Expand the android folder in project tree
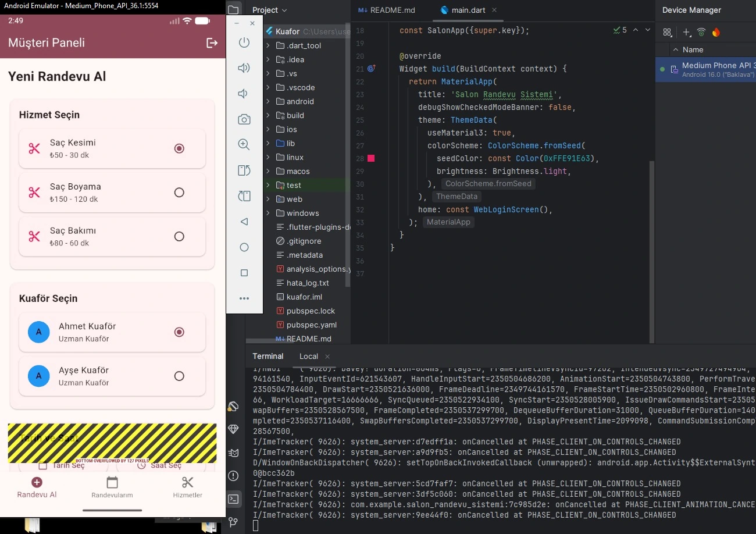This screenshot has width=756, height=534. [x=268, y=101]
